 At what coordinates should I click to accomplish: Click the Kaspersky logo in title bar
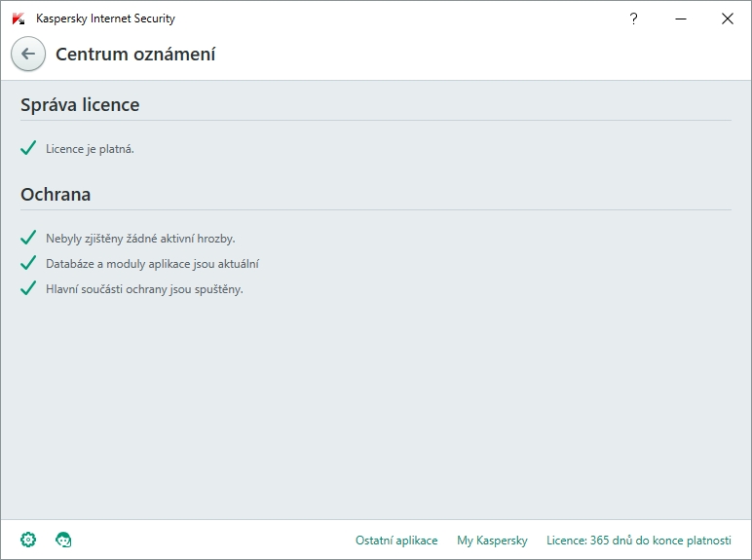tap(19, 19)
